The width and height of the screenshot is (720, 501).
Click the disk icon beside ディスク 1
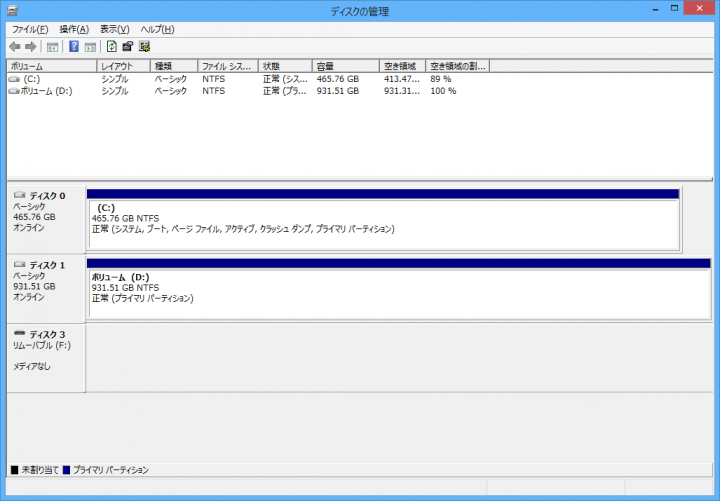[20, 264]
